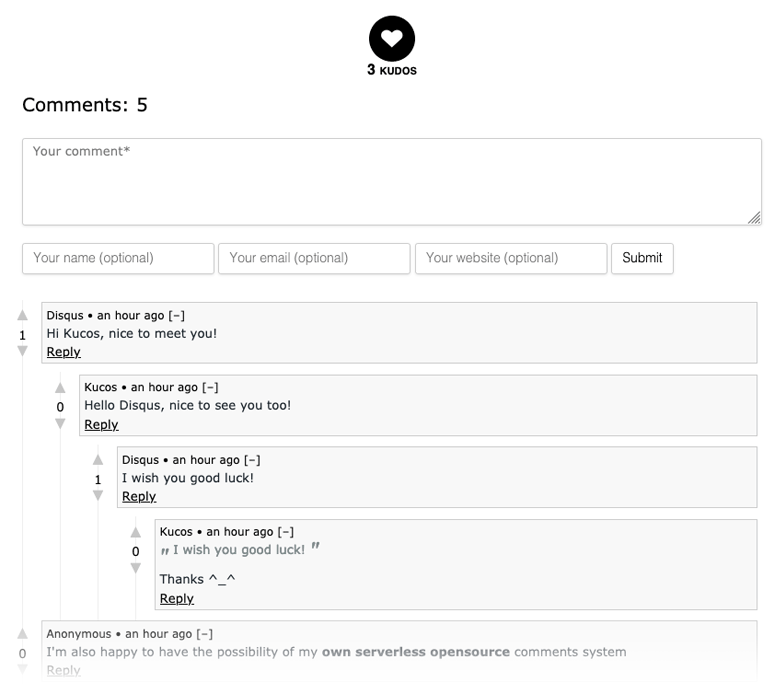Upvote Disqus's "Hi Kucos" comment
The image size is (783, 700).
pos(22,316)
